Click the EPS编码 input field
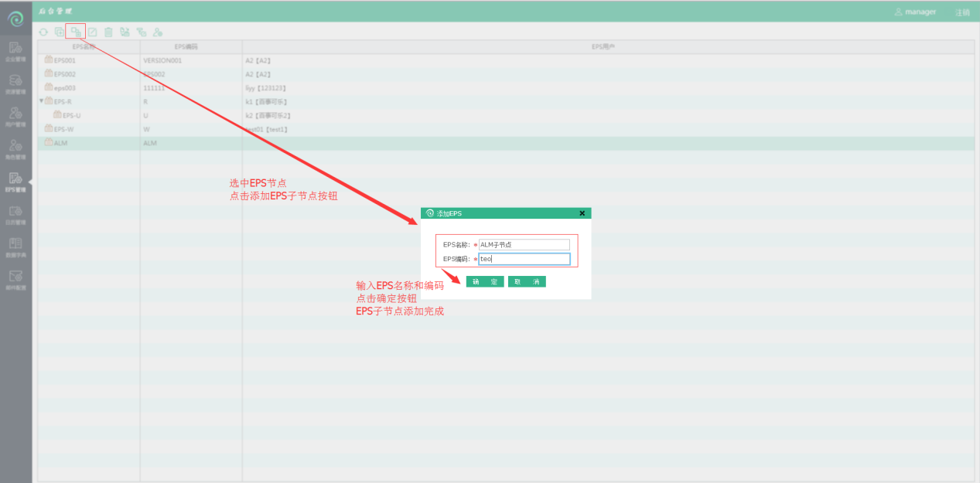 tap(524, 260)
